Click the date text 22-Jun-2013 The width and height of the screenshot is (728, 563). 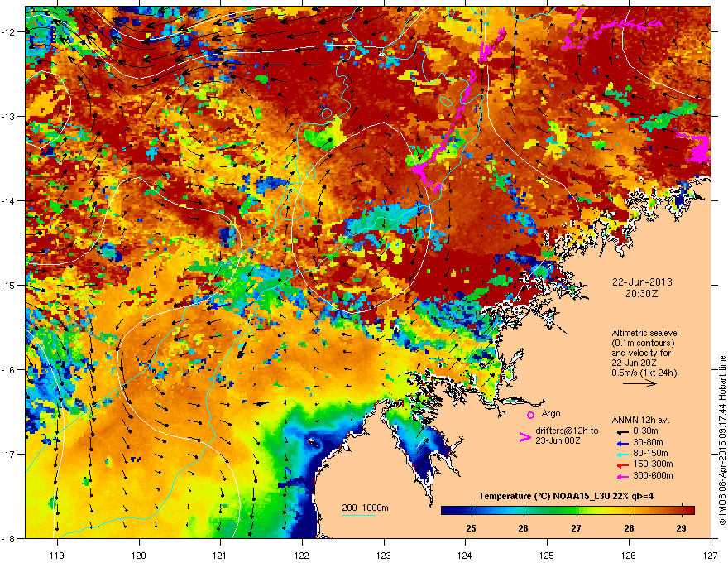[x=642, y=282]
